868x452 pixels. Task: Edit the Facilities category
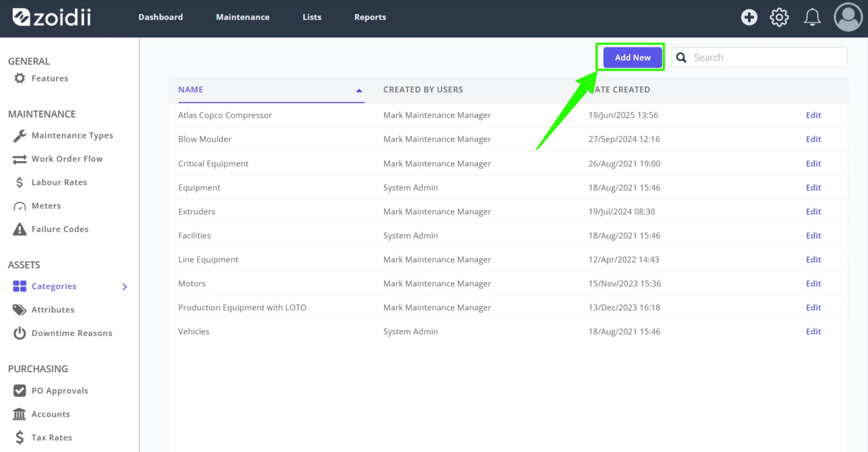click(x=814, y=236)
